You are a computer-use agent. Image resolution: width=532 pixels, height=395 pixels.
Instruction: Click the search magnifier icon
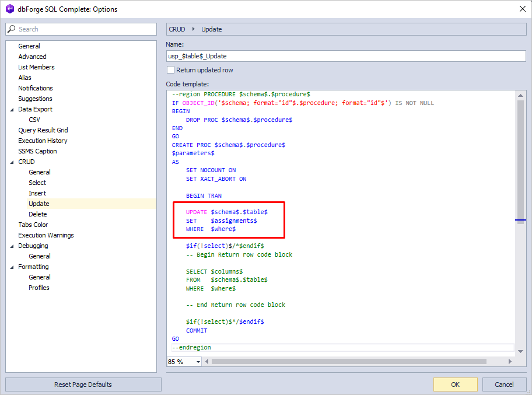(x=12, y=29)
